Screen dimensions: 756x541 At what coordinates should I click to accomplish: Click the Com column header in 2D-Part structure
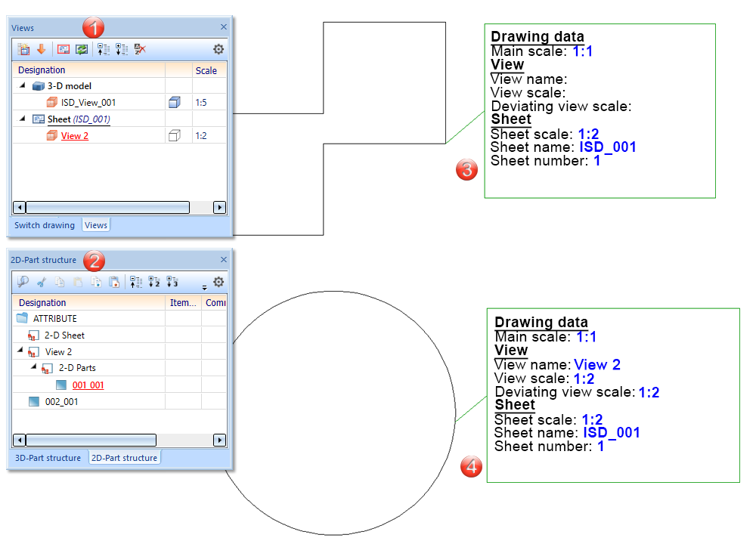click(214, 302)
